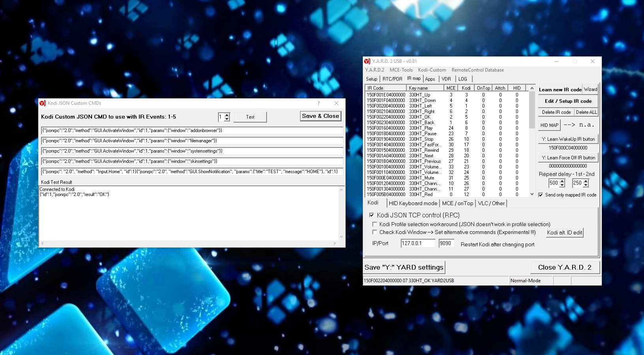Click Learn new IR code button

pos(560,90)
